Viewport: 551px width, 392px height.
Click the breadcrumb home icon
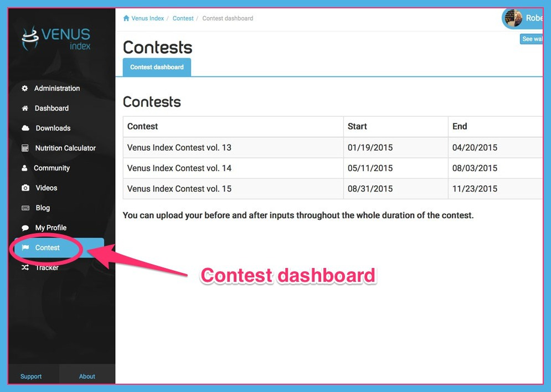tap(126, 18)
